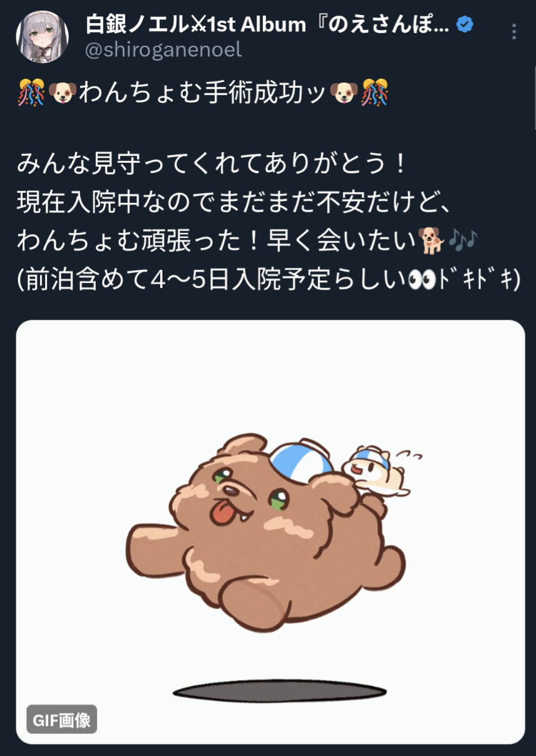
Task: Click the confetti emoji following 手術成功ッ dog face
Action: tap(375, 94)
